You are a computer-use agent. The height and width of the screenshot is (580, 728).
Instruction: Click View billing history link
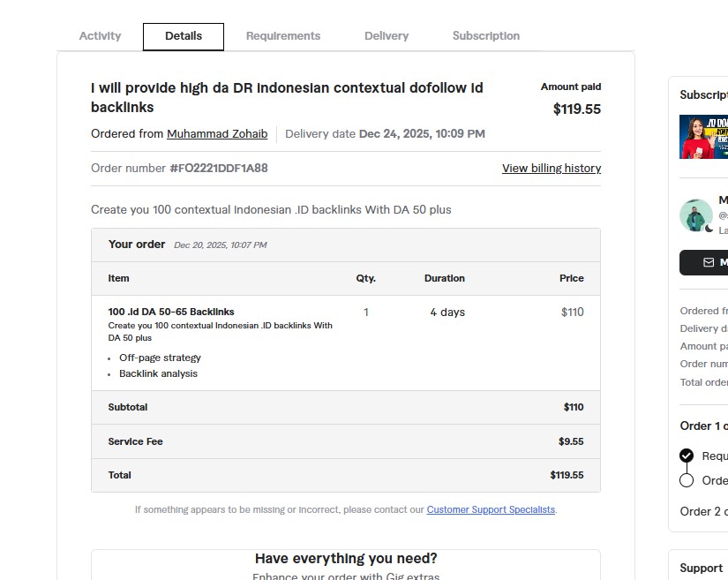coord(552,168)
